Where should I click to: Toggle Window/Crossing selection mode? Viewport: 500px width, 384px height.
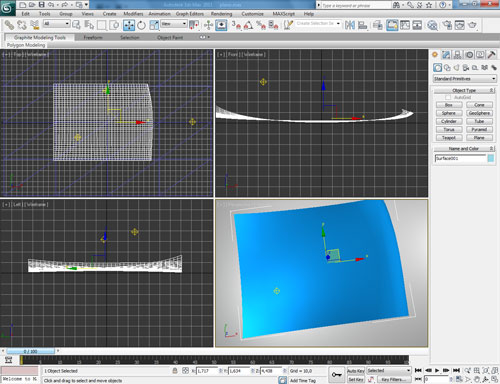pos(114,25)
